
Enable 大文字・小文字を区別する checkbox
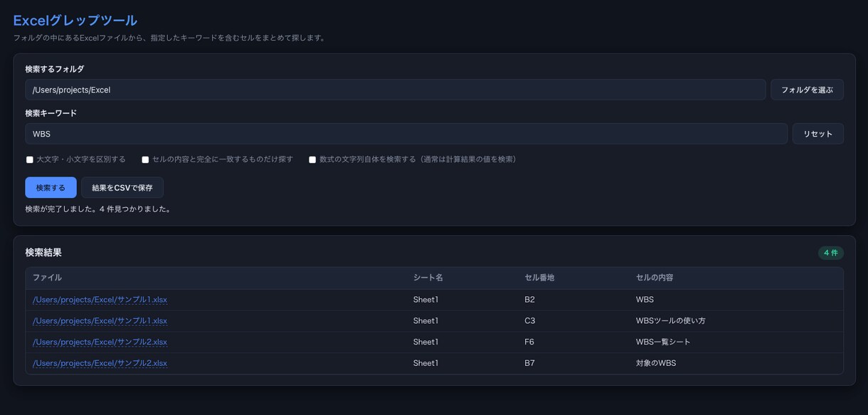point(30,159)
